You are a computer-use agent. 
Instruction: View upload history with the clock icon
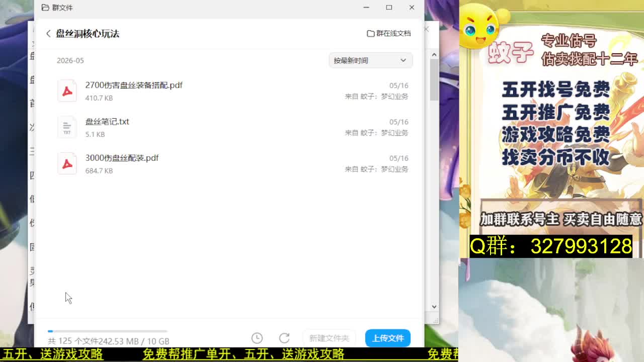coord(257,338)
